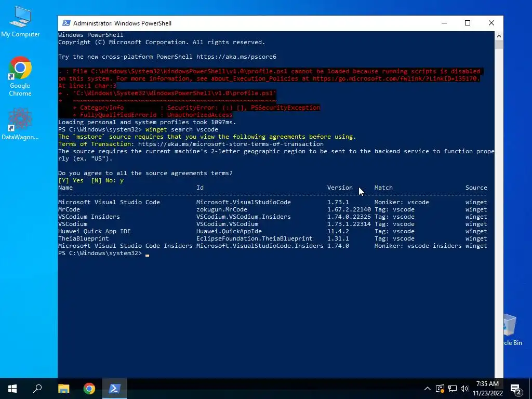The height and width of the screenshot is (399, 532).
Task: Click the 'winget search vscode' command text
Action: (x=181, y=129)
